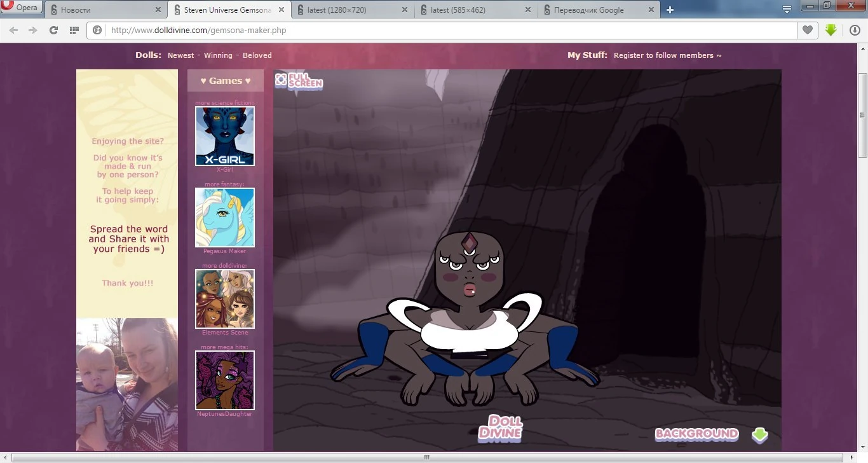The width and height of the screenshot is (868, 463).
Task: Open the Newest dolls link
Action: point(180,55)
